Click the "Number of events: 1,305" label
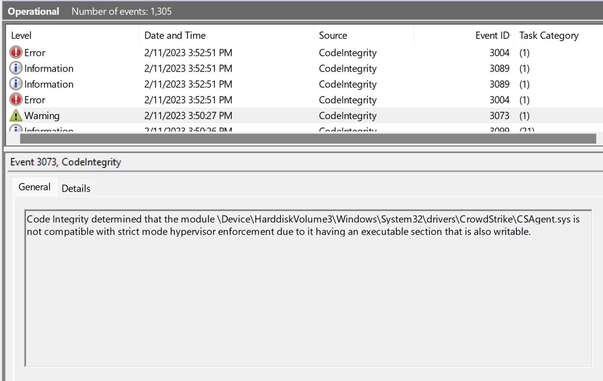The width and height of the screenshot is (603, 381). click(122, 12)
